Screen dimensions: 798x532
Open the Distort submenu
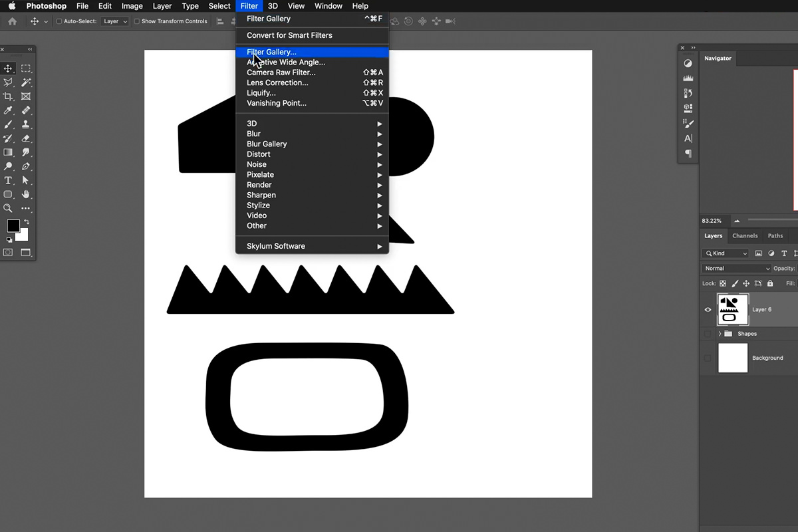[312, 154]
